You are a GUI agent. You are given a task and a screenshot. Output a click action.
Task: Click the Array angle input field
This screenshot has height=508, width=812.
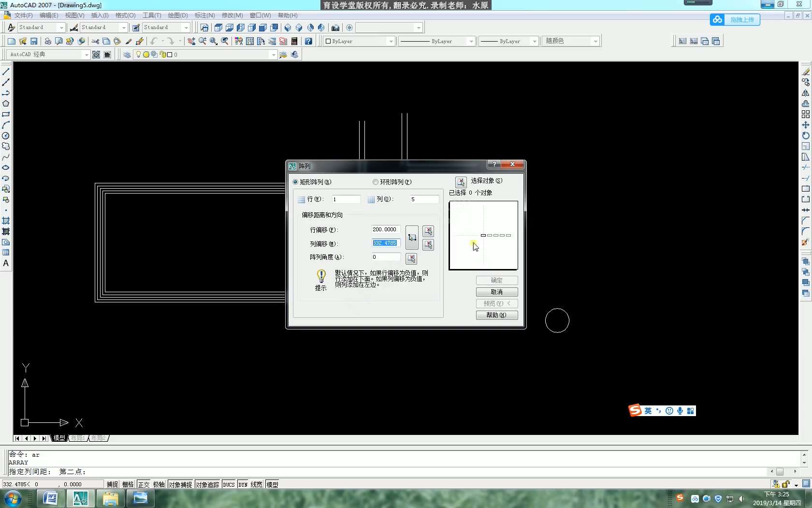(x=386, y=257)
